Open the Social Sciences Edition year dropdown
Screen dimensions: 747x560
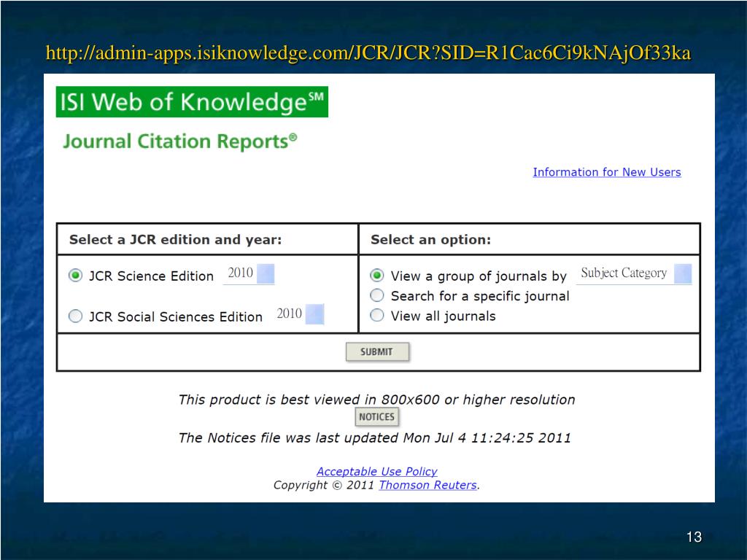(298, 314)
